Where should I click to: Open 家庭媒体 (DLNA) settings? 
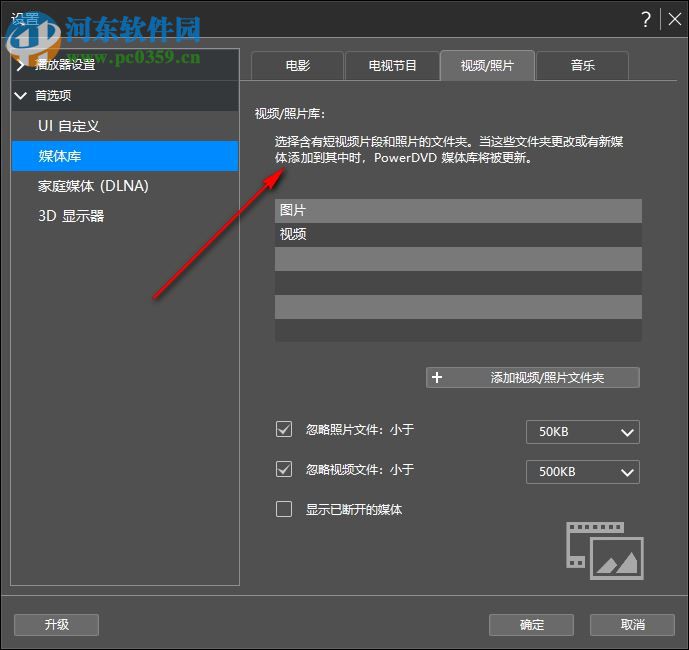coord(125,186)
